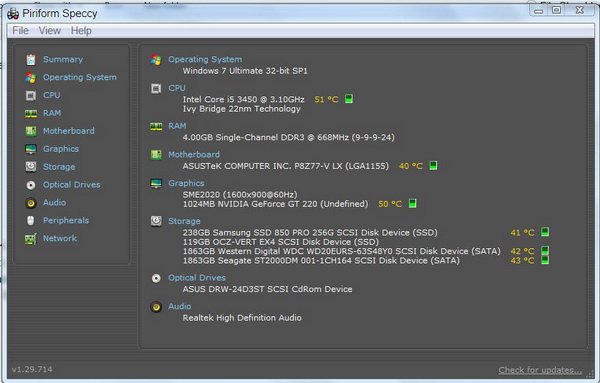Click the green indicator next to GPU 50 °C
This screenshot has height=383, width=600.
point(412,203)
